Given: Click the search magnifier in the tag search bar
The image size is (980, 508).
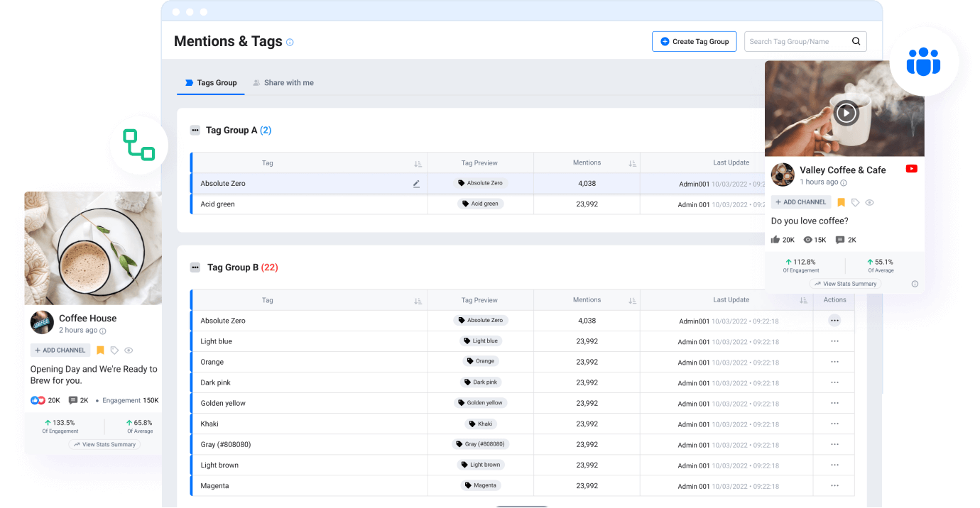Looking at the screenshot, I should coord(856,41).
